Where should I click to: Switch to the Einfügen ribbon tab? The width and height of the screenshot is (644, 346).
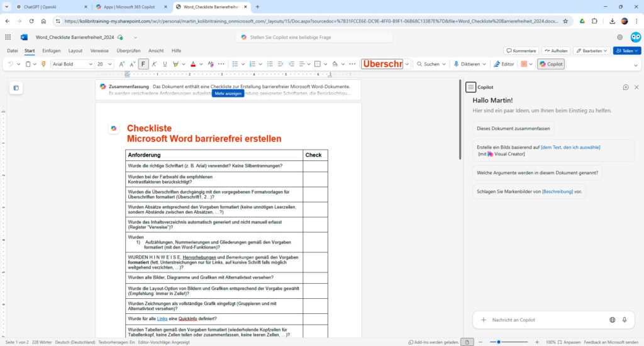point(52,50)
